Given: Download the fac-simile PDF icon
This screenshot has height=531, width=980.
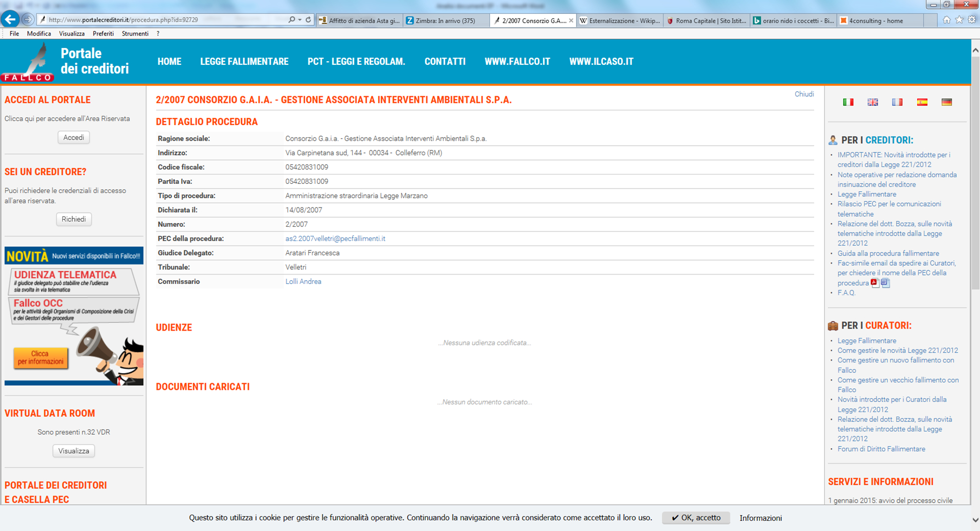Looking at the screenshot, I should pyautogui.click(x=874, y=282).
